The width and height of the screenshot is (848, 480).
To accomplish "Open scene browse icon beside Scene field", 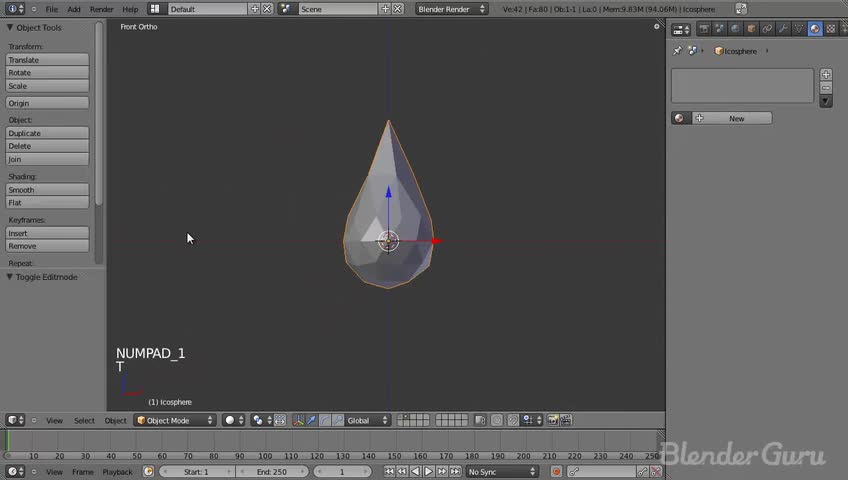I will (286, 9).
